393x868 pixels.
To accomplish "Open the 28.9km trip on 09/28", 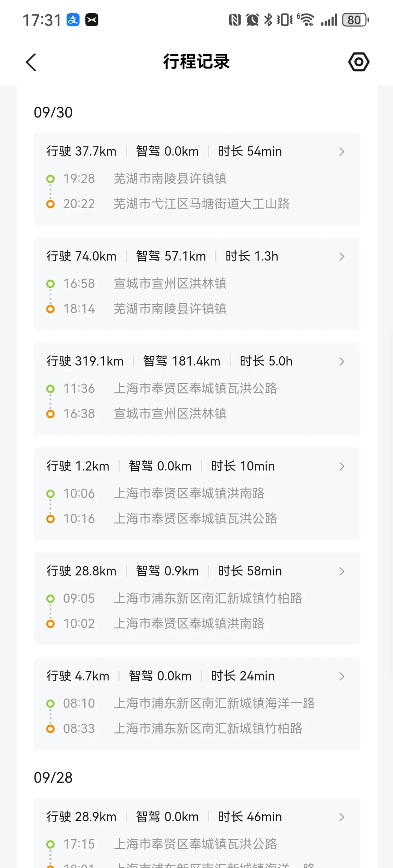I will pos(341,817).
